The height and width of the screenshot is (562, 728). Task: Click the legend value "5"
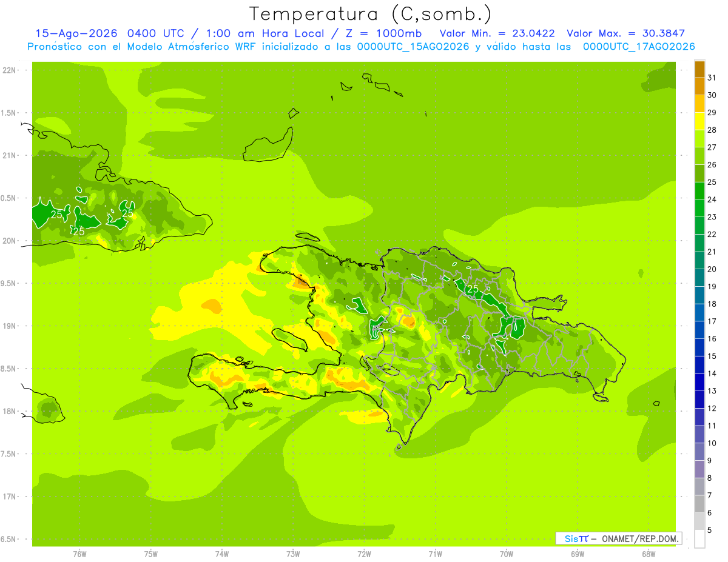(x=710, y=530)
